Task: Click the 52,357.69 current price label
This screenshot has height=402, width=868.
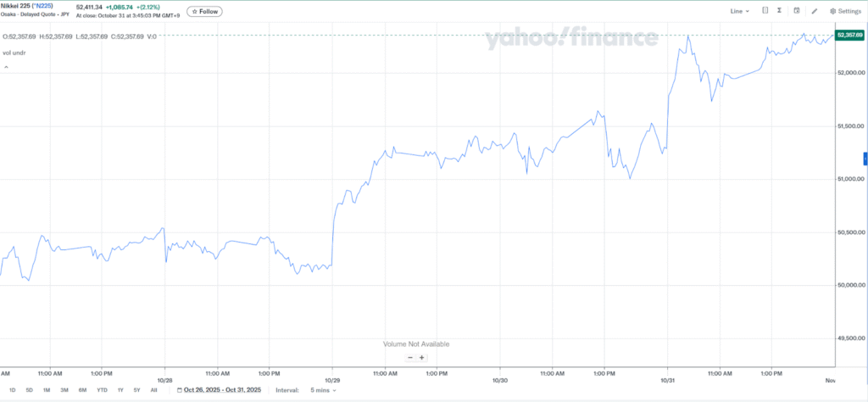Action: 849,35
